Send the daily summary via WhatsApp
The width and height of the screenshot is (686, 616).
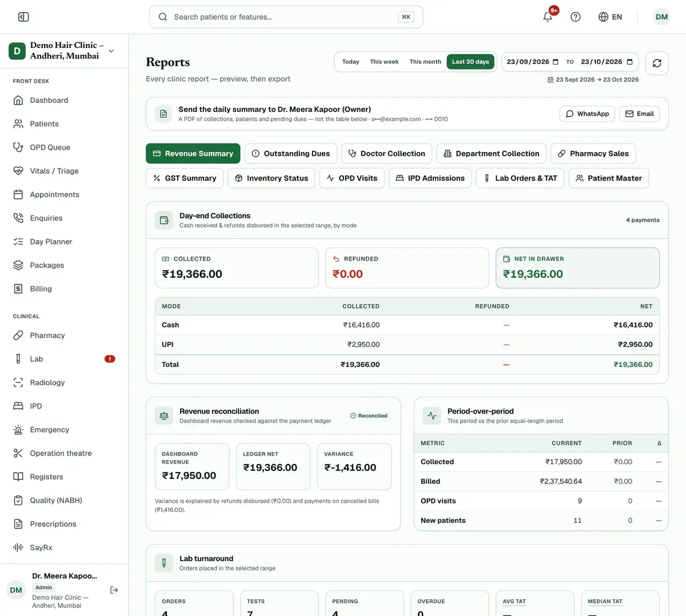587,114
